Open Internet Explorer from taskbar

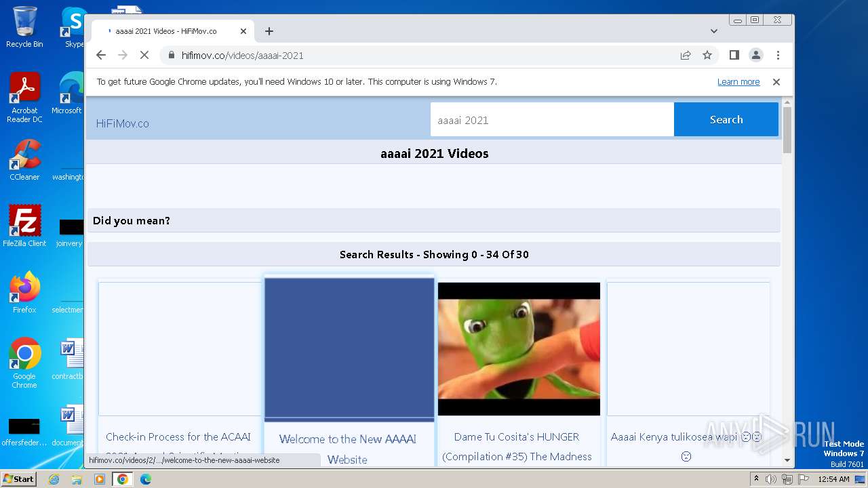point(54,479)
